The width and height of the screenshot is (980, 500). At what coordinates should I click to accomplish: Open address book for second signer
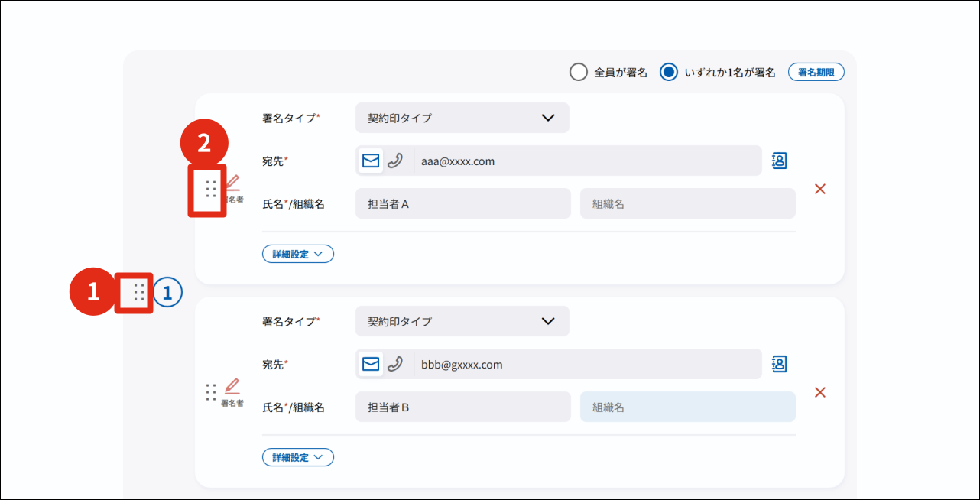click(779, 364)
